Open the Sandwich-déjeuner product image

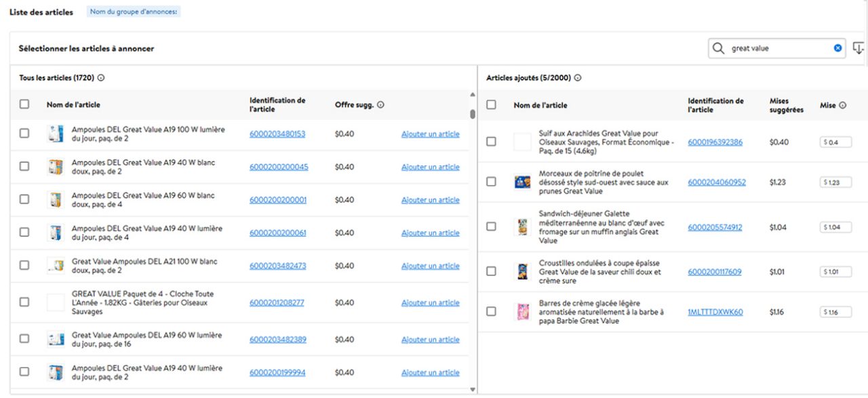click(x=522, y=227)
